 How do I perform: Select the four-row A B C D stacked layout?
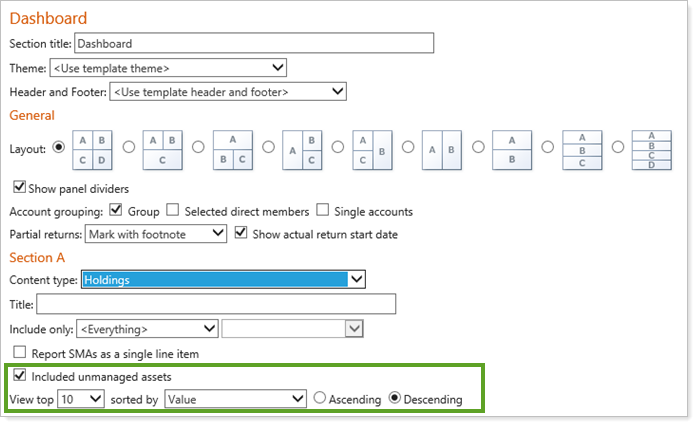pyautogui.click(x=651, y=149)
